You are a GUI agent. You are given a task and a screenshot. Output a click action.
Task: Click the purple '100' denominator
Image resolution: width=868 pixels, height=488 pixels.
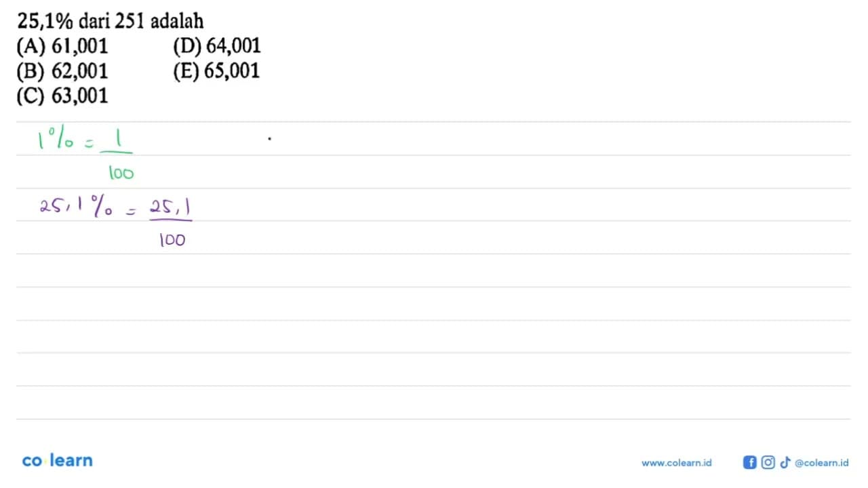pos(172,240)
